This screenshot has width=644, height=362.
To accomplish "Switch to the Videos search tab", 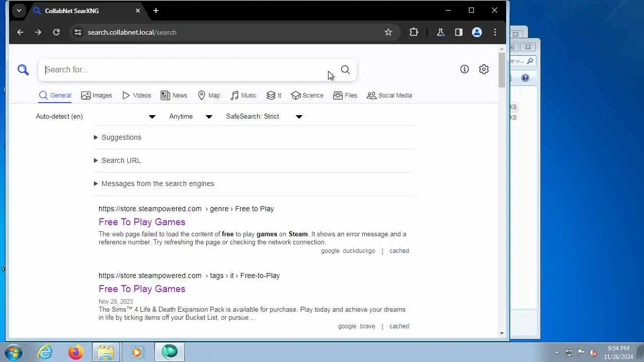I will (x=136, y=95).
